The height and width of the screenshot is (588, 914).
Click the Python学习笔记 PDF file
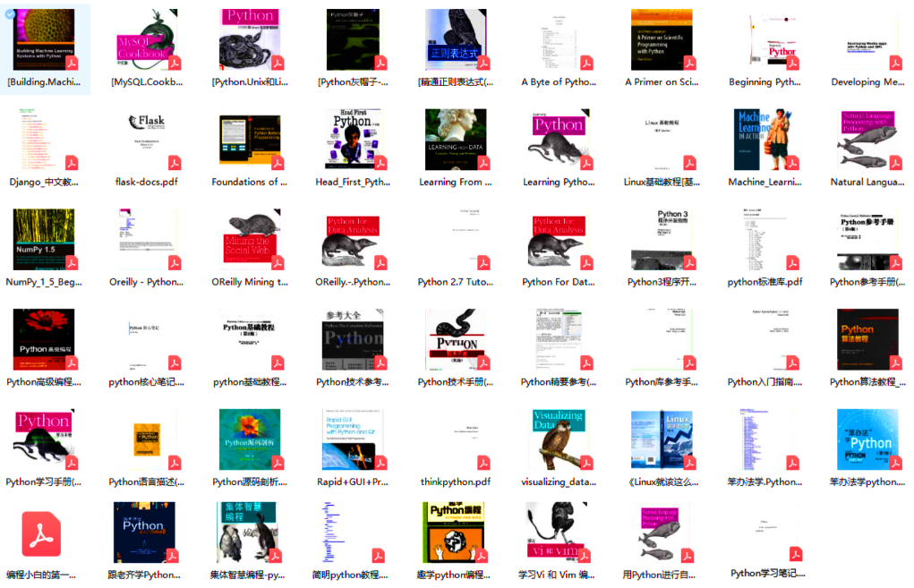pos(768,533)
